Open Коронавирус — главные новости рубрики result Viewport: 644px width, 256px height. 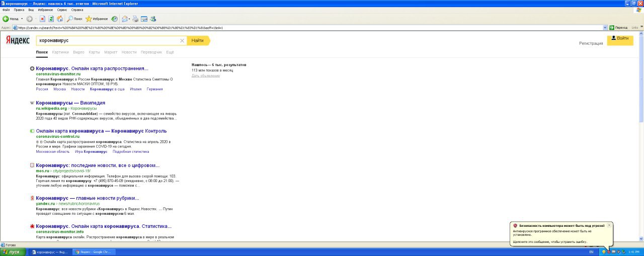pos(88,198)
